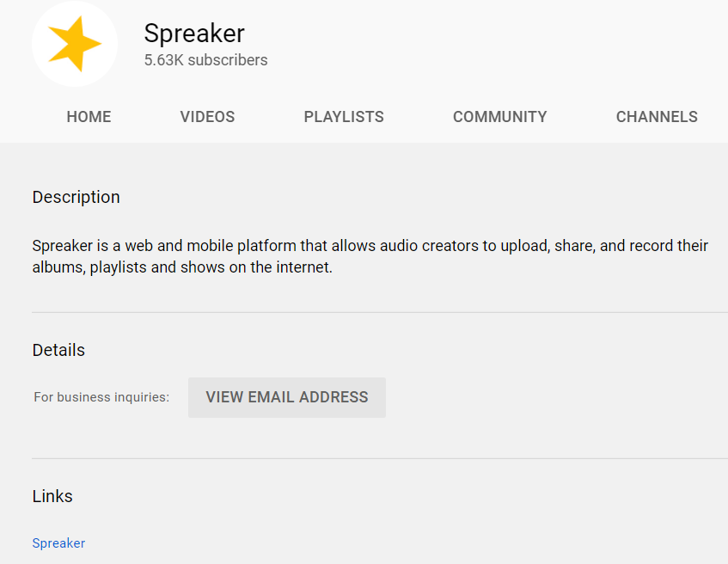This screenshot has height=564, width=728.
Task: Click the channel description paragraph text
Action: (x=370, y=256)
